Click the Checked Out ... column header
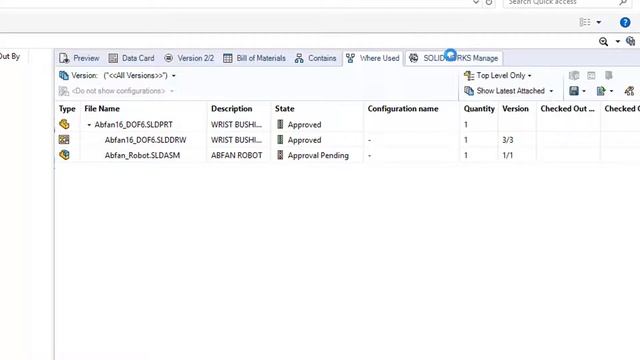The width and height of the screenshot is (640, 360). tap(568, 109)
